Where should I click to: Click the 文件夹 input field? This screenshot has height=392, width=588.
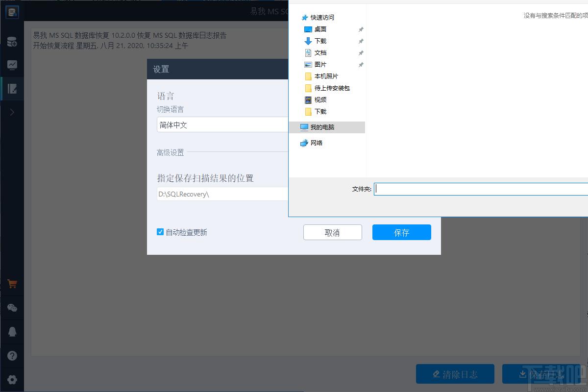coord(481,189)
